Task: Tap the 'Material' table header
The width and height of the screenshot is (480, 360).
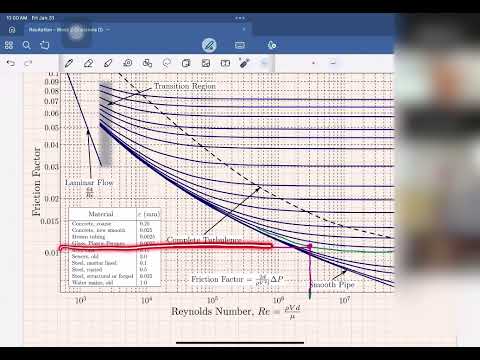Action: click(101, 214)
